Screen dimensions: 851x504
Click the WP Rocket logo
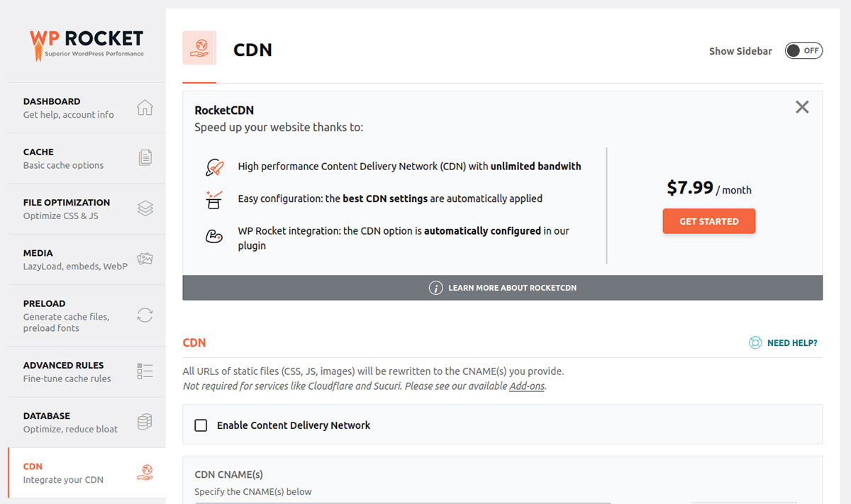coord(87,44)
